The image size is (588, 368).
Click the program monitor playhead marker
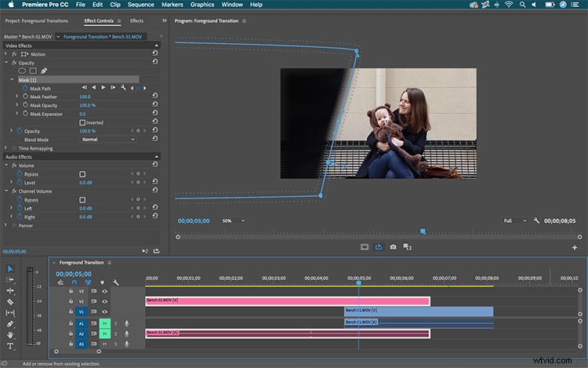(423, 231)
